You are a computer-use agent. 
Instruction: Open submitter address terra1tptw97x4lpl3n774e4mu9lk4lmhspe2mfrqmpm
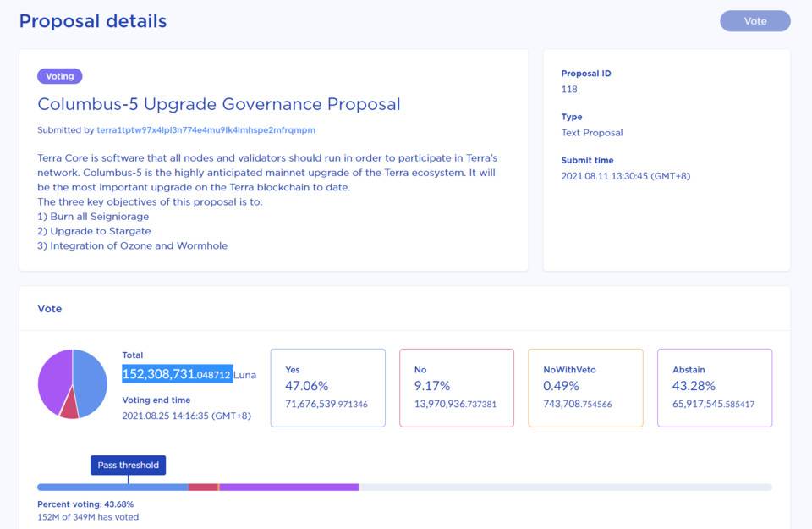click(x=206, y=130)
